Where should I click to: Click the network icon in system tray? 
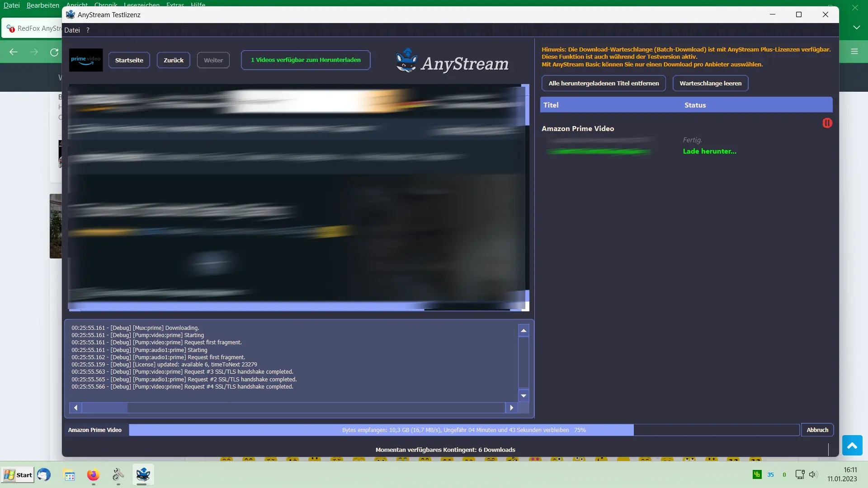800,474
